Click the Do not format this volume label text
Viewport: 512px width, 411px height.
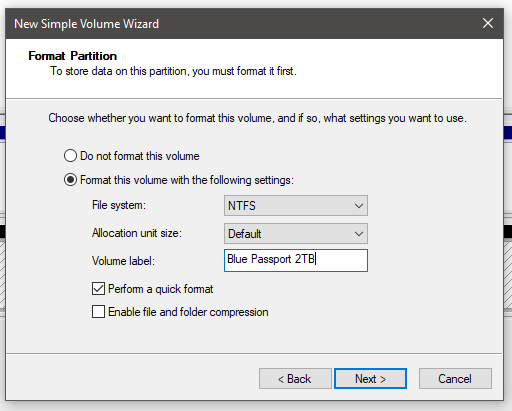point(140,156)
